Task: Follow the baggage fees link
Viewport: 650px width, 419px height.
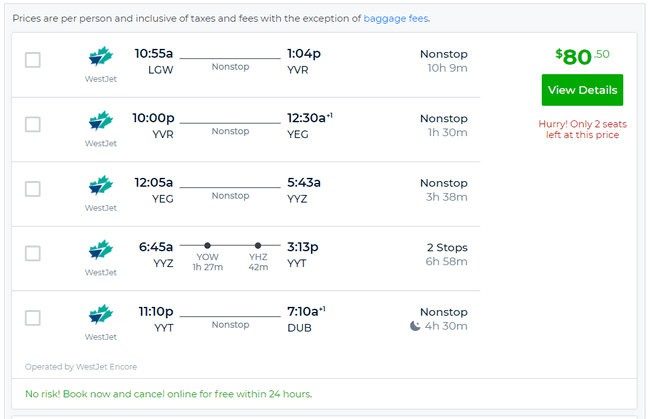Action: [x=396, y=19]
